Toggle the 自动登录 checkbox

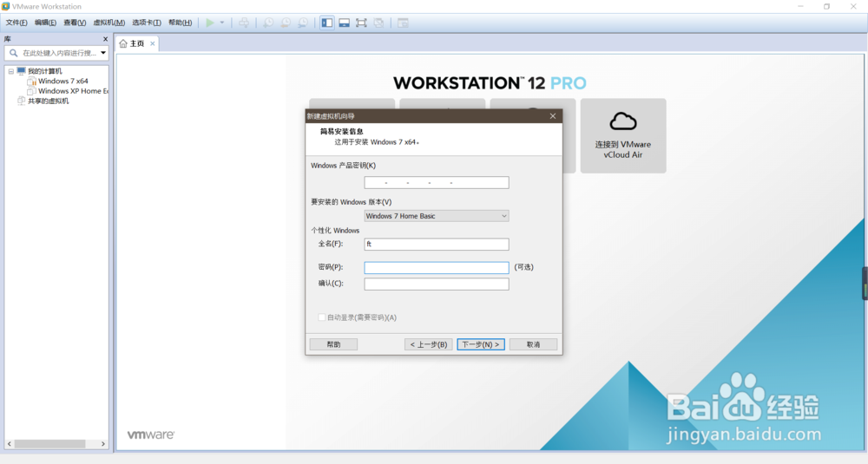tap(322, 317)
